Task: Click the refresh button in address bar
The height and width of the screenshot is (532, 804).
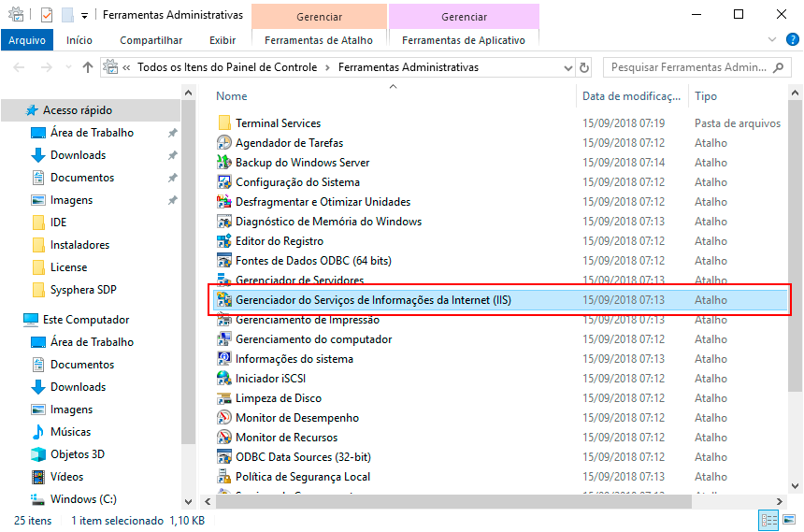Action: pyautogui.click(x=584, y=67)
